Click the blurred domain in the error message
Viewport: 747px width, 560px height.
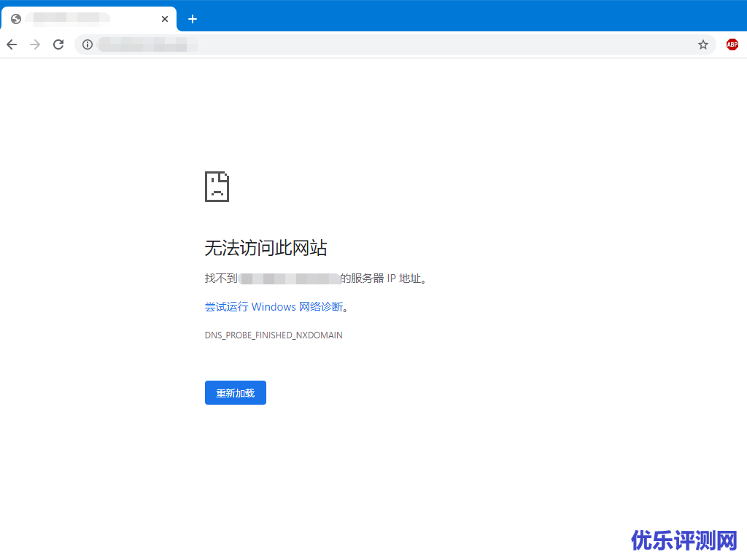click(x=290, y=279)
